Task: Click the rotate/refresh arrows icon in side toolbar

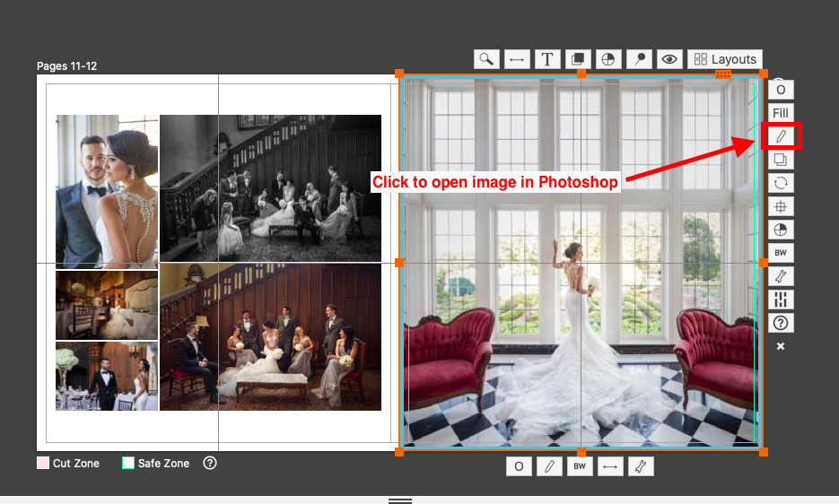Action: [x=781, y=183]
